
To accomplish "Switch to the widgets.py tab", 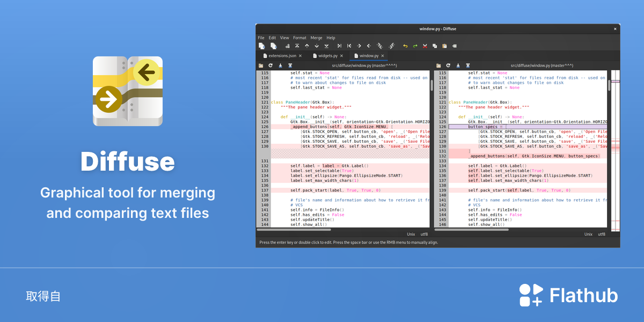I will 328,56.
